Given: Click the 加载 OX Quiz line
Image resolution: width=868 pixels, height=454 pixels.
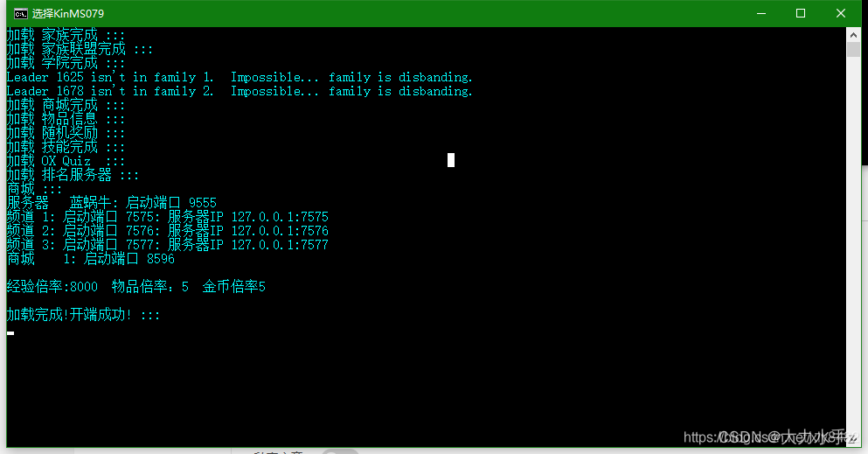Looking at the screenshot, I should click(66, 161).
